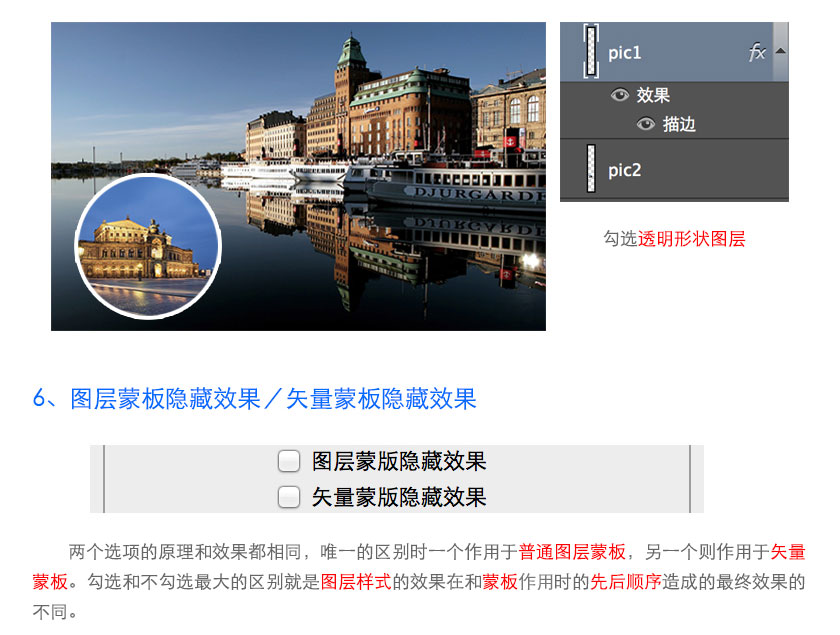Click the fx icon on pic1 layer
This screenshot has width=840, height=635.
[757, 52]
